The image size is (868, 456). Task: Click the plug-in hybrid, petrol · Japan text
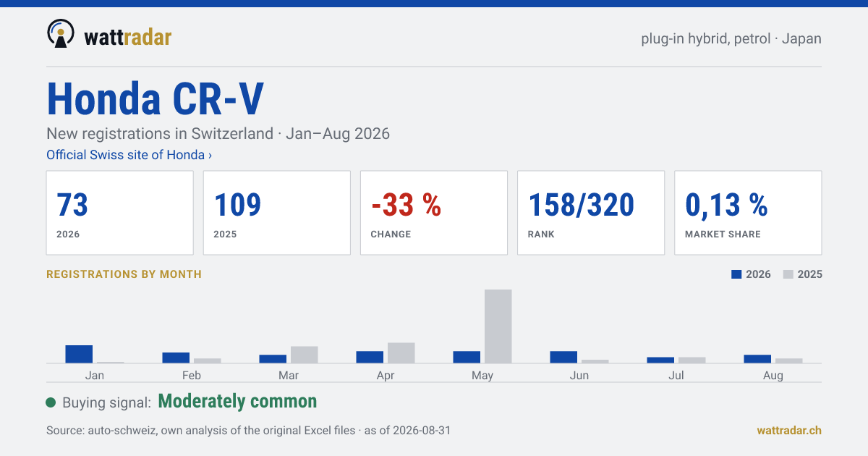[731, 38]
